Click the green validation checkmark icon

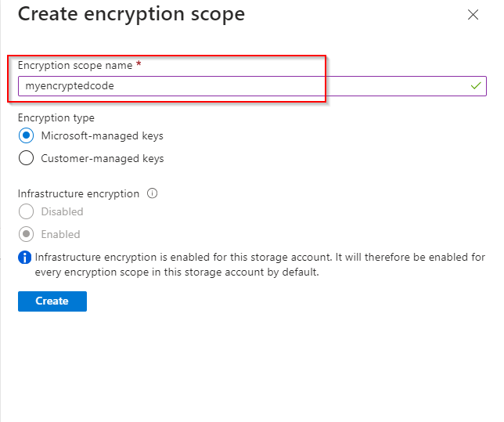(477, 86)
